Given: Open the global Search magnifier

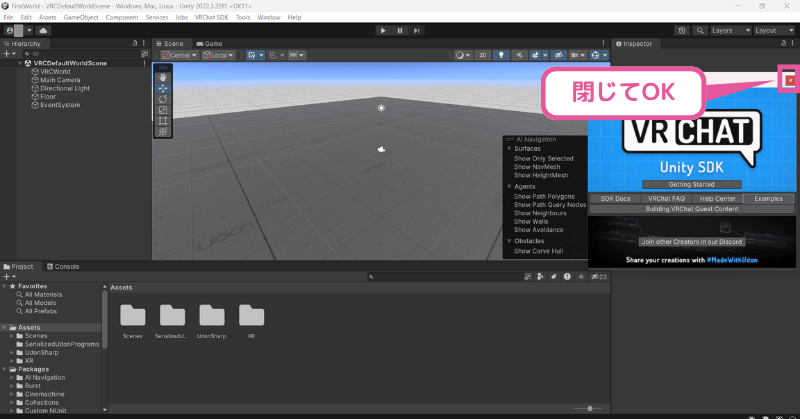Looking at the screenshot, I should point(699,31).
